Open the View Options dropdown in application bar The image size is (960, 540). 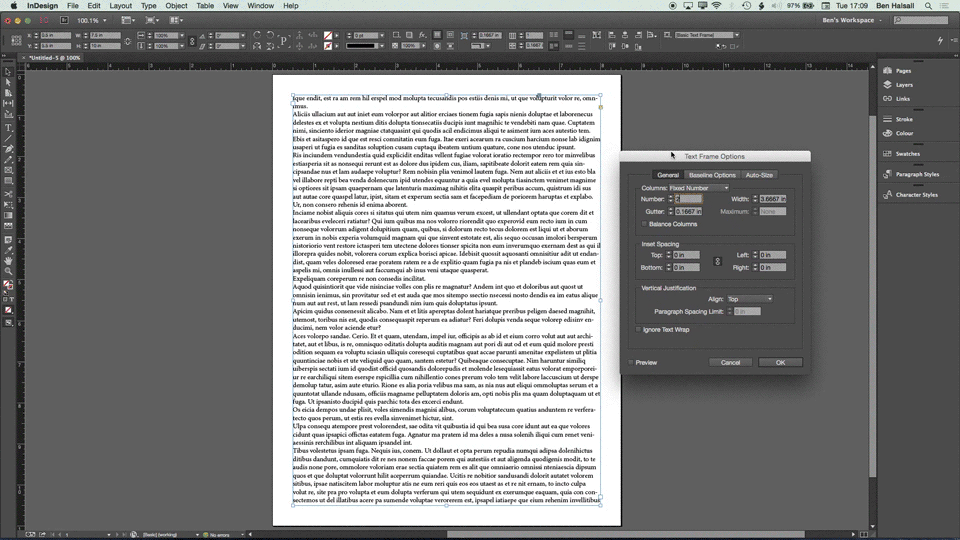coord(127,20)
